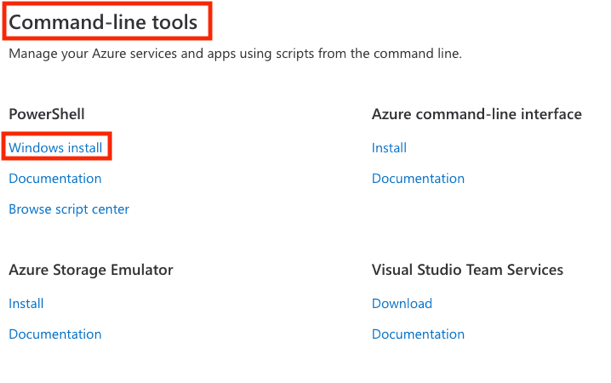
Task: Select the PowerShell section heading
Action: 47,114
